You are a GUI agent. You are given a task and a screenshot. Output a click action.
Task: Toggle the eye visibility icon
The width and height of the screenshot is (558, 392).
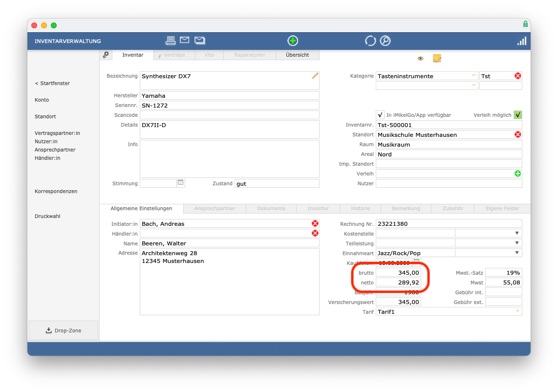coord(421,58)
